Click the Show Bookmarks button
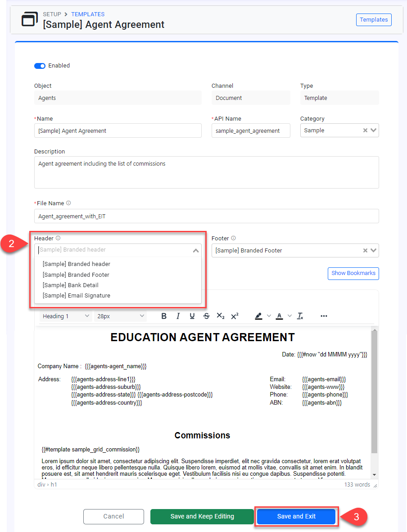Viewport: 407px width, 532px height. pyautogui.click(x=353, y=273)
